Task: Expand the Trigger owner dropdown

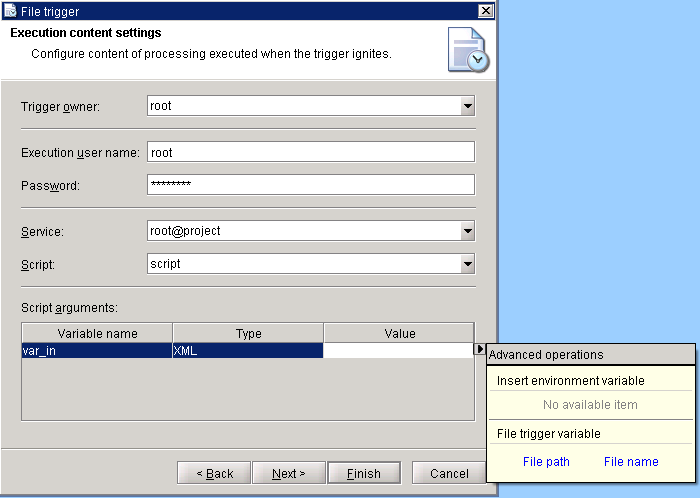Action: click(467, 106)
